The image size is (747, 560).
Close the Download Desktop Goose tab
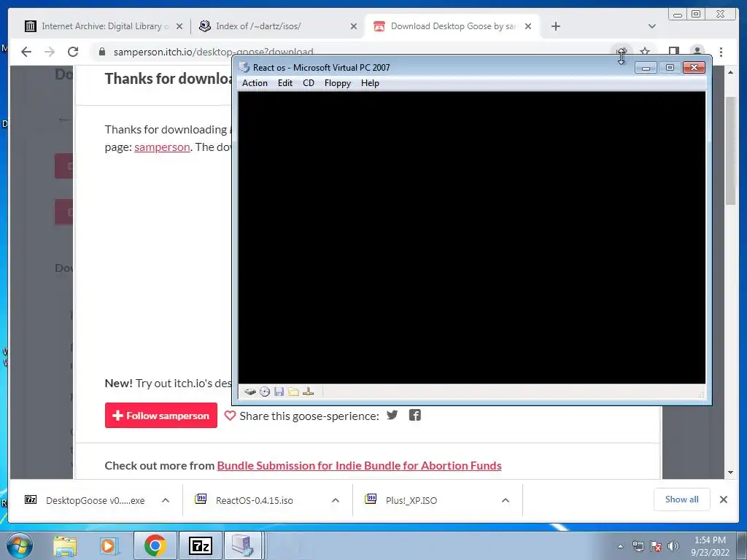(528, 27)
